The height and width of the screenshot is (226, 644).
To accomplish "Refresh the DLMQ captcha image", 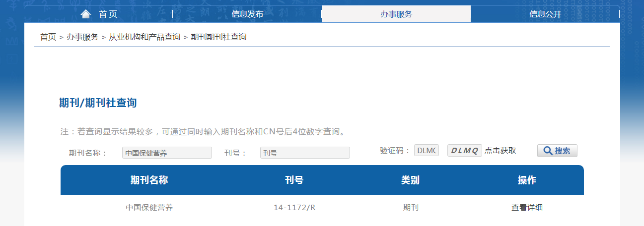I will [465, 150].
